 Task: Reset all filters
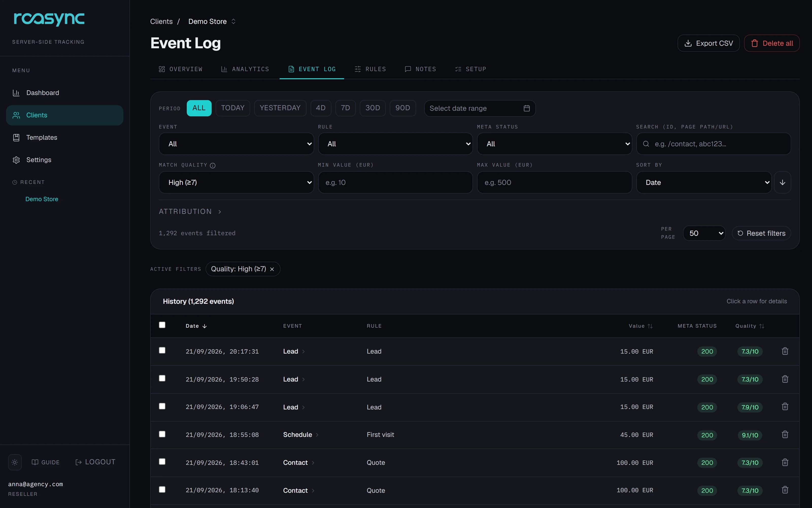point(761,233)
